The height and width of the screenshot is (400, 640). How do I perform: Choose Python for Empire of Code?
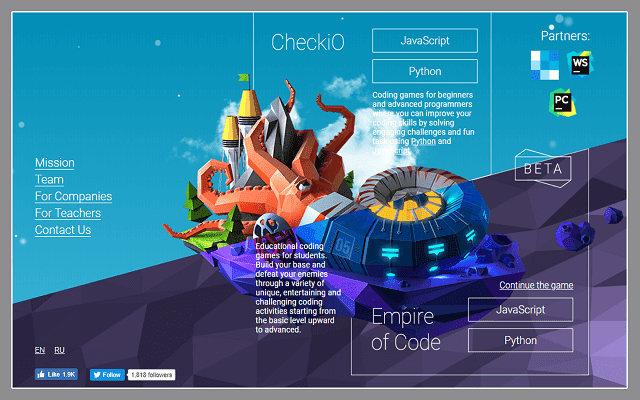[520, 340]
